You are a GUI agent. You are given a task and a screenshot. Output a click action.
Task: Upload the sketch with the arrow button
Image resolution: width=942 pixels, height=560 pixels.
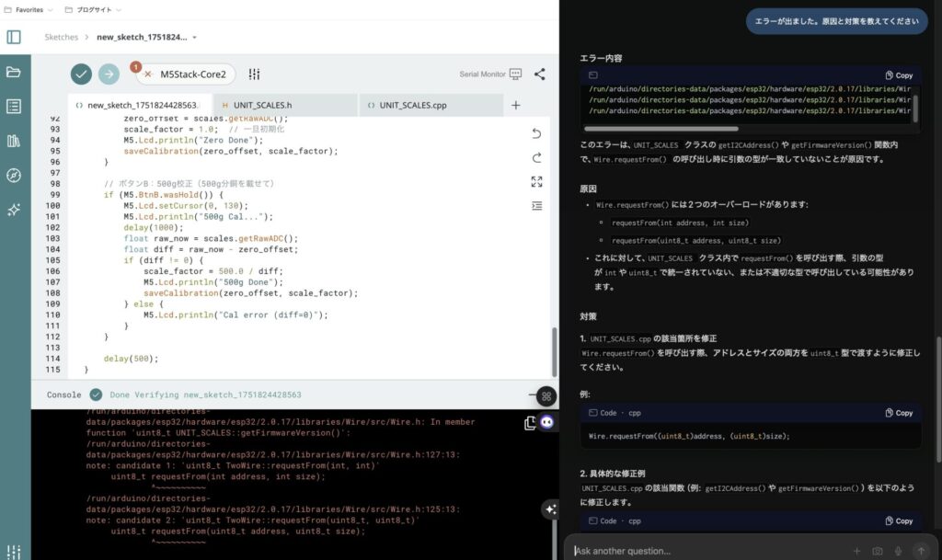(109, 74)
